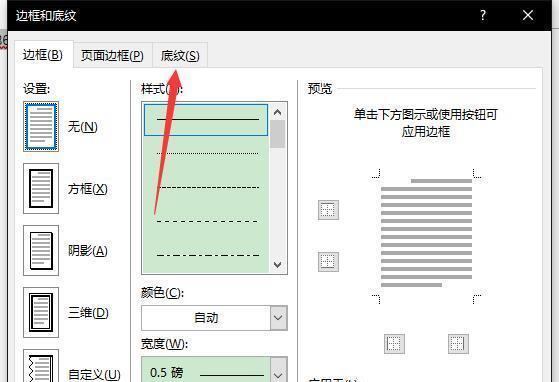The width and height of the screenshot is (559, 382).
Task: Switch to the 边框(B) tab
Action: 43,55
